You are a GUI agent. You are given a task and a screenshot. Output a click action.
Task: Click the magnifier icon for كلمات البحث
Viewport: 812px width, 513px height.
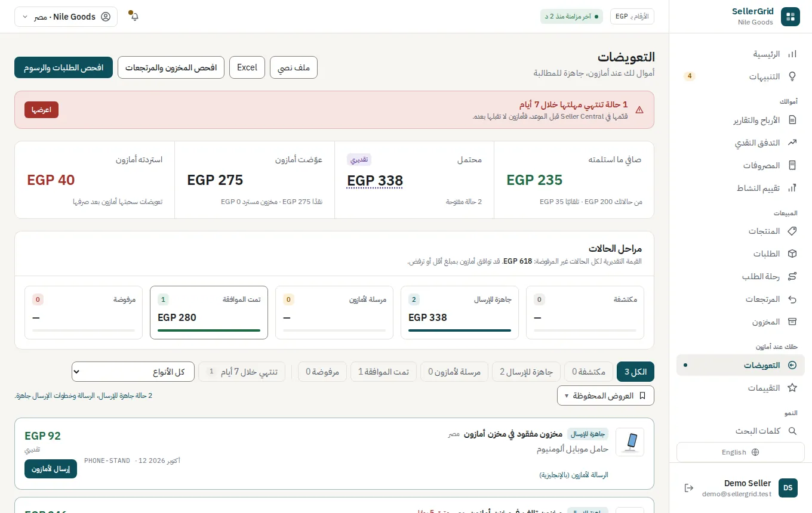pos(792,431)
